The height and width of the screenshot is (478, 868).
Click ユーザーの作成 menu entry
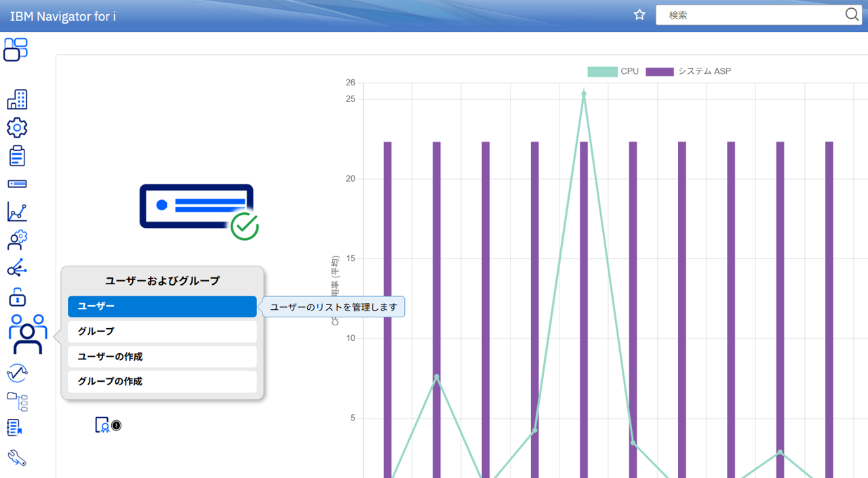162,357
